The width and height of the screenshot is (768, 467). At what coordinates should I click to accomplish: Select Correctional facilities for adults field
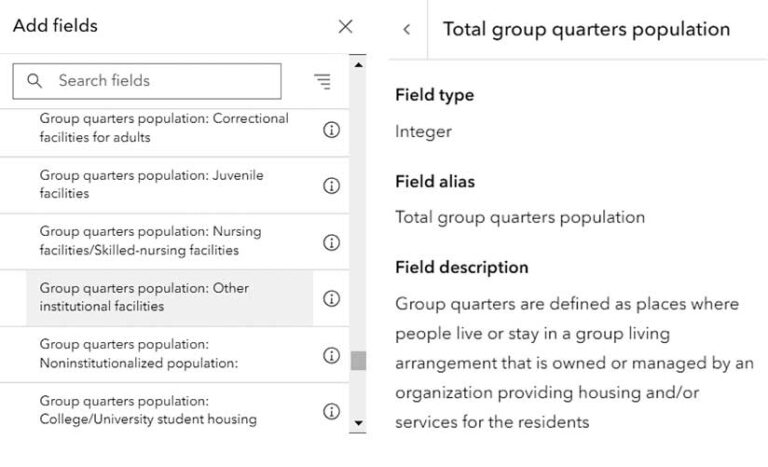[164, 128]
